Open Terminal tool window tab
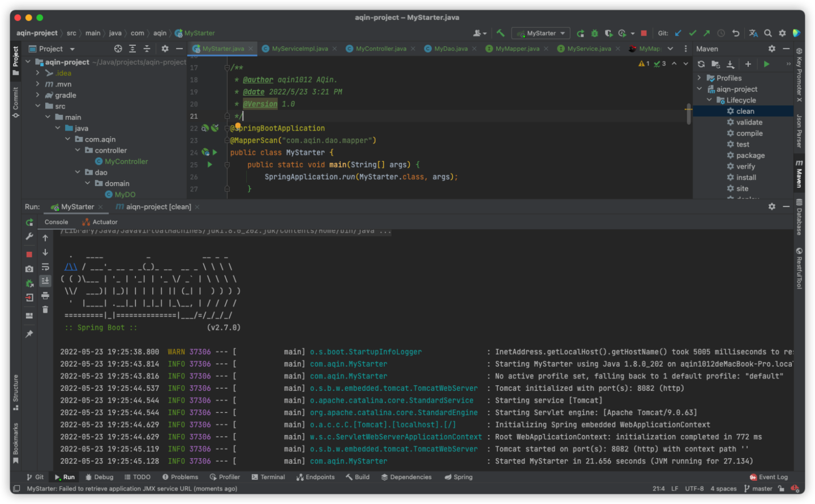This screenshot has height=504, width=815. coord(268,477)
